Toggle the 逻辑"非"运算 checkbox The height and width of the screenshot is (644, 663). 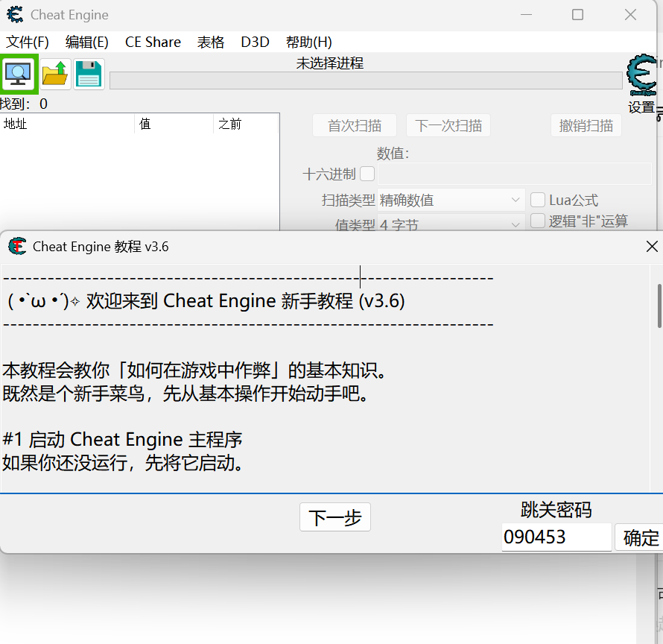coord(539,221)
